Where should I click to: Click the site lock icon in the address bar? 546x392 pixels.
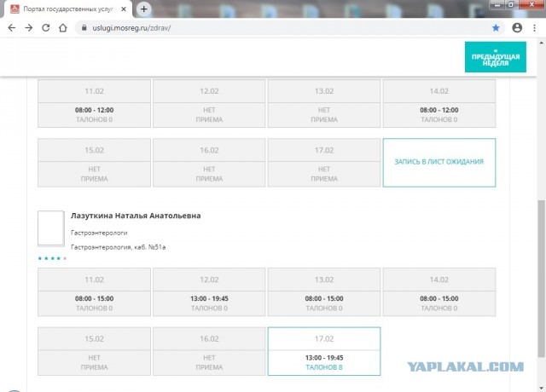(84, 28)
